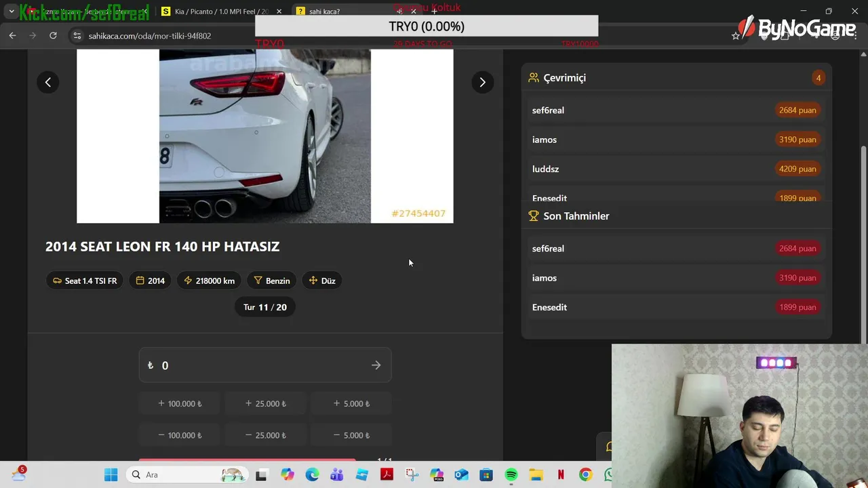Open Spotify from the taskbar
Image resolution: width=868 pixels, height=488 pixels.
[511, 475]
